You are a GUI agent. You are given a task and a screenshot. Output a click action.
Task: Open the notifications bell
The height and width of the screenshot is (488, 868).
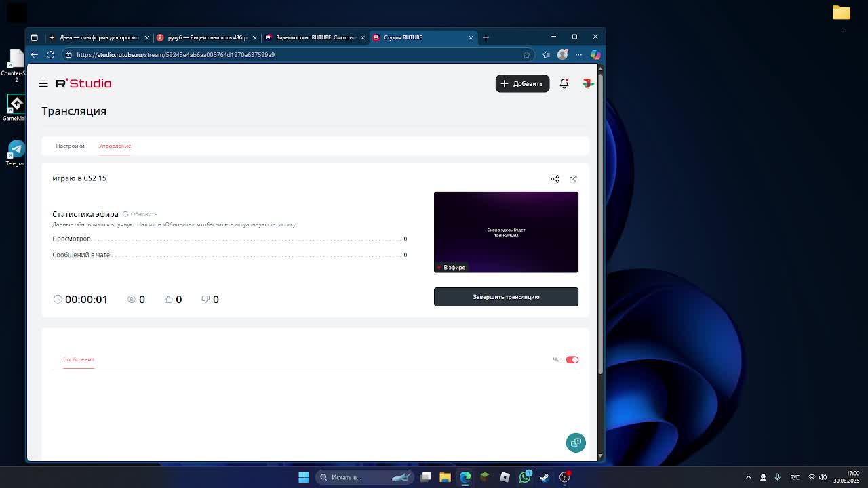pyautogui.click(x=564, y=83)
